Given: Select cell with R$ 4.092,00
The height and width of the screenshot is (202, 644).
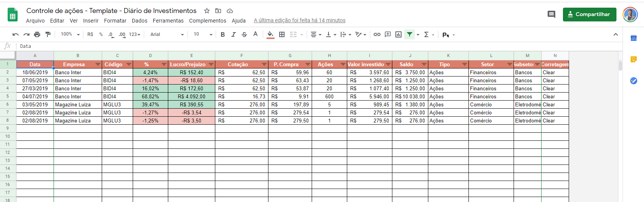Looking at the screenshot, I should tap(192, 96).
